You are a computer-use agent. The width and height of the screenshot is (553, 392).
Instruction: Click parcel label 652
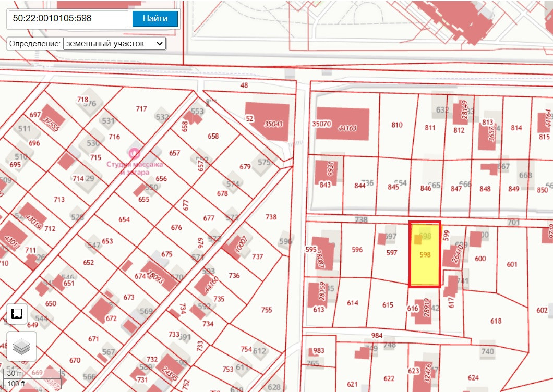click(89, 262)
